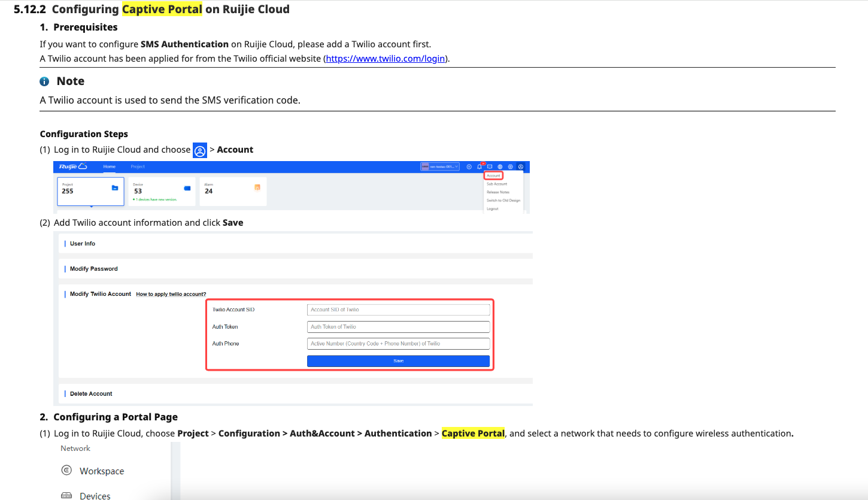Expand the account selector dropdown in header

coord(440,166)
